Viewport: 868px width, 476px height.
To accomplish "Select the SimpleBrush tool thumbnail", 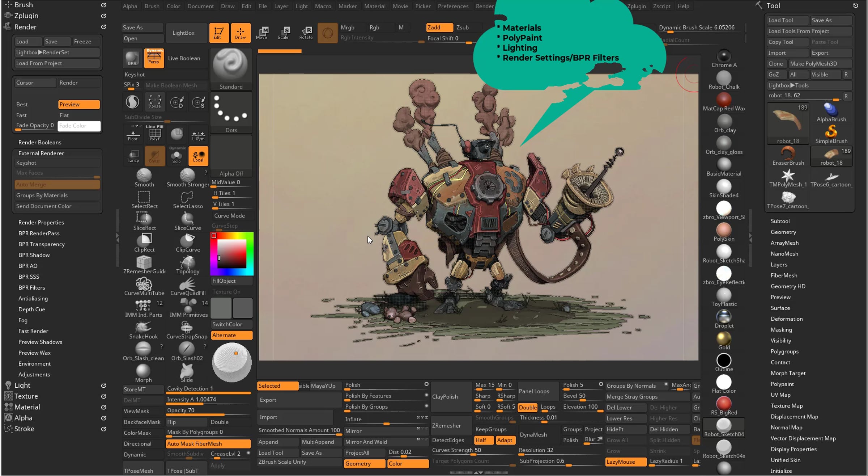I will [831, 134].
